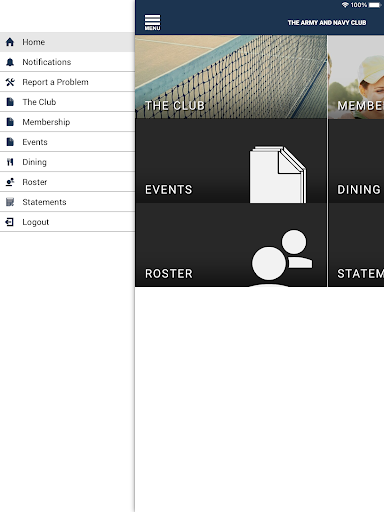Click the Wi-Fi status icon
The width and height of the screenshot is (384, 512).
[345, 5]
